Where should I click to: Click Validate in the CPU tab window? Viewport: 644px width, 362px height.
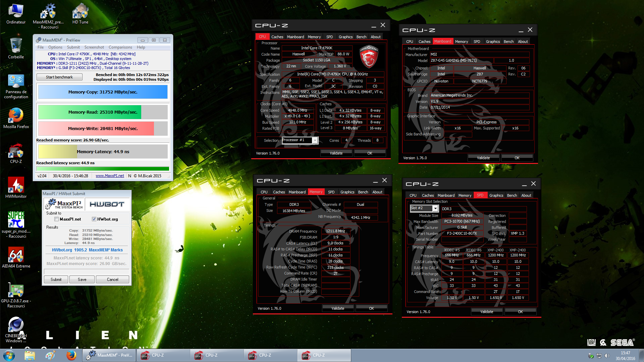click(x=336, y=153)
